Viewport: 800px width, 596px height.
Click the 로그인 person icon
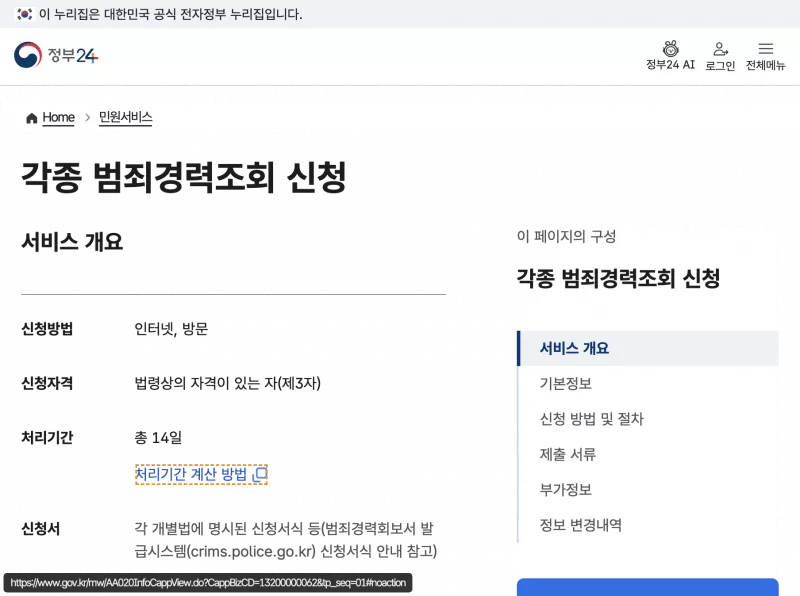[720, 49]
